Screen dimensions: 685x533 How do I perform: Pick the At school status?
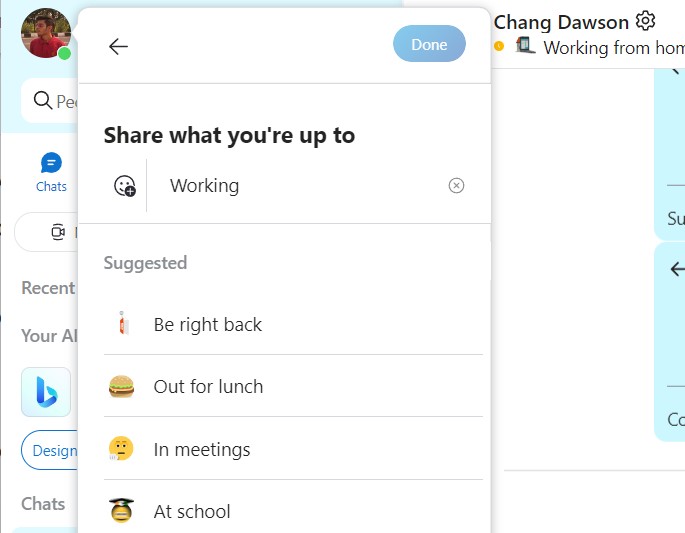[x=192, y=512]
